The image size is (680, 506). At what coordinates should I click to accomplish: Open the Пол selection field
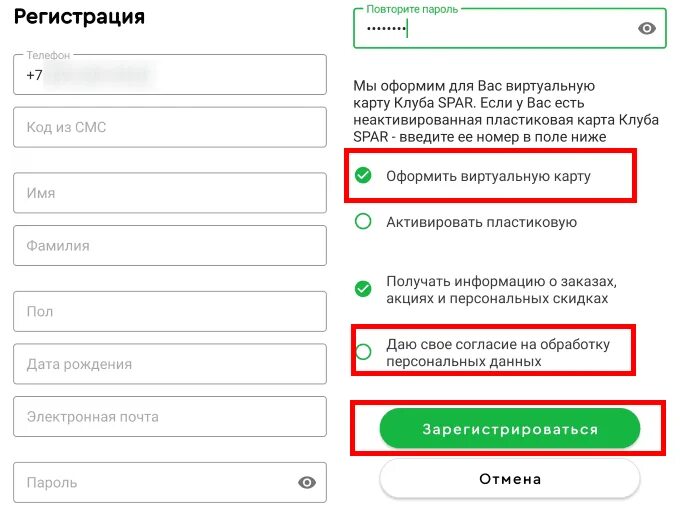(170, 311)
